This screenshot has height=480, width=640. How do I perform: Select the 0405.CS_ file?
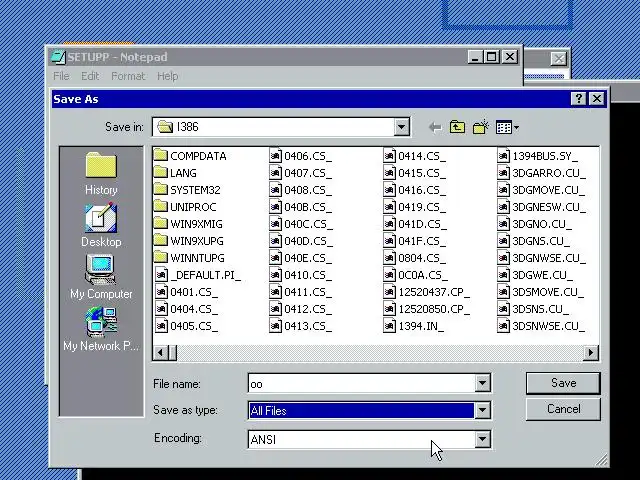tap(186, 326)
